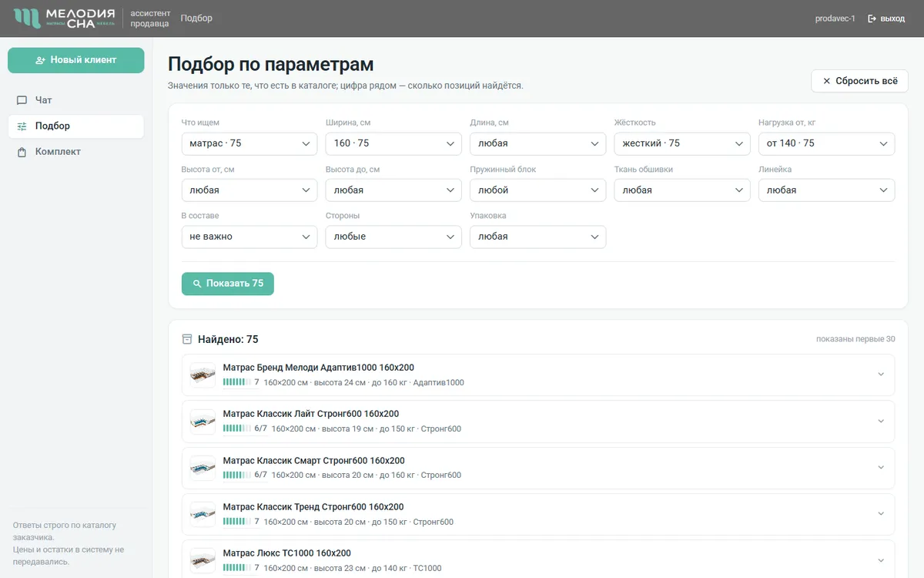The height and width of the screenshot is (578, 924).
Task: Open the Стороны dropdown
Action: [x=393, y=237]
